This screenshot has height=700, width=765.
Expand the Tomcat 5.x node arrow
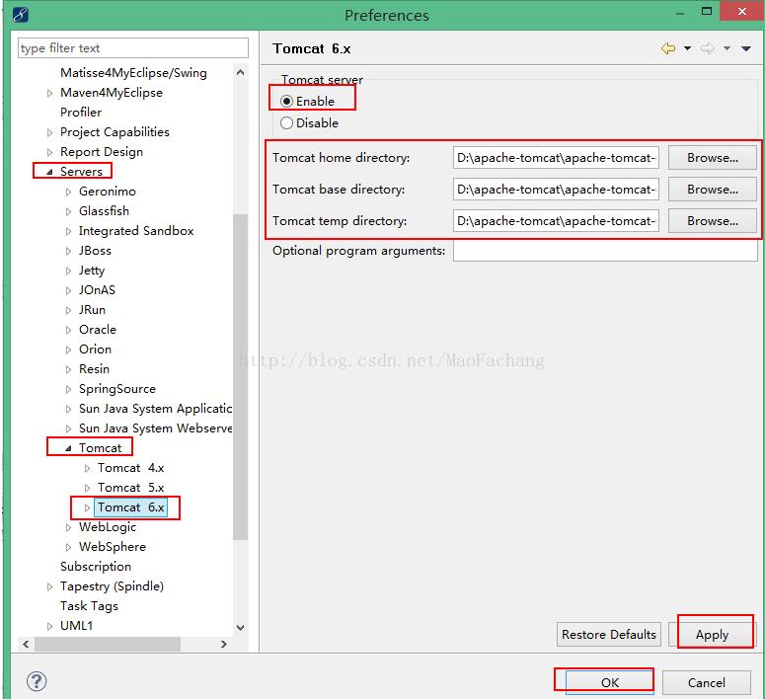pos(87,488)
